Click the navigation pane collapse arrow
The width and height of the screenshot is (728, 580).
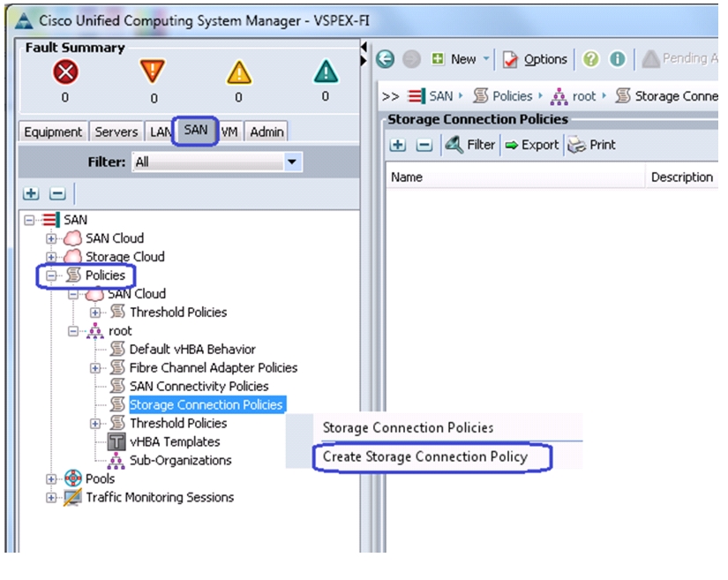pos(364,48)
